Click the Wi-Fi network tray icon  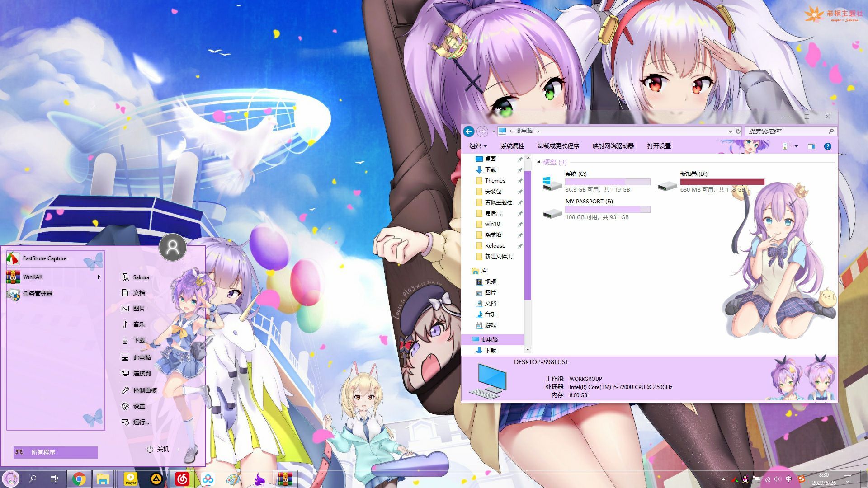767,479
